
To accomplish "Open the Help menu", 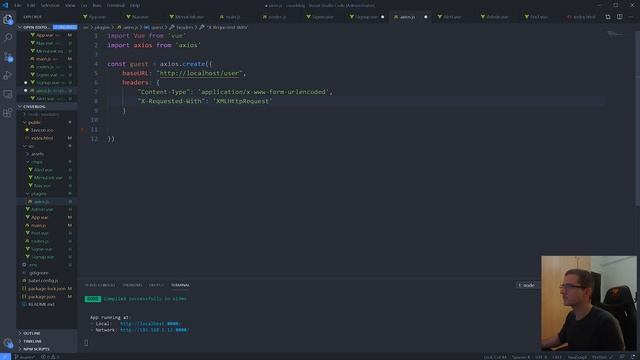I will (135, 5).
